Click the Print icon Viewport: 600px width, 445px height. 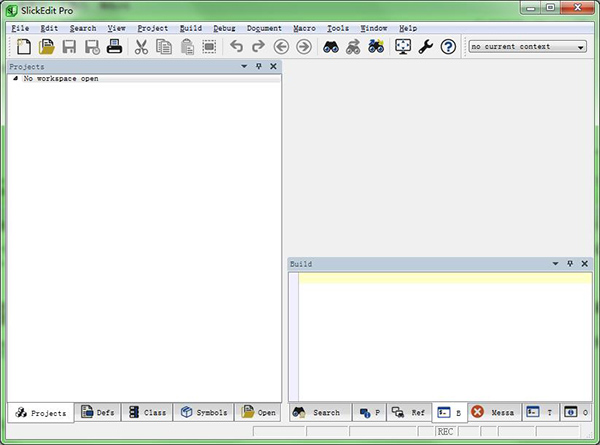click(x=114, y=46)
